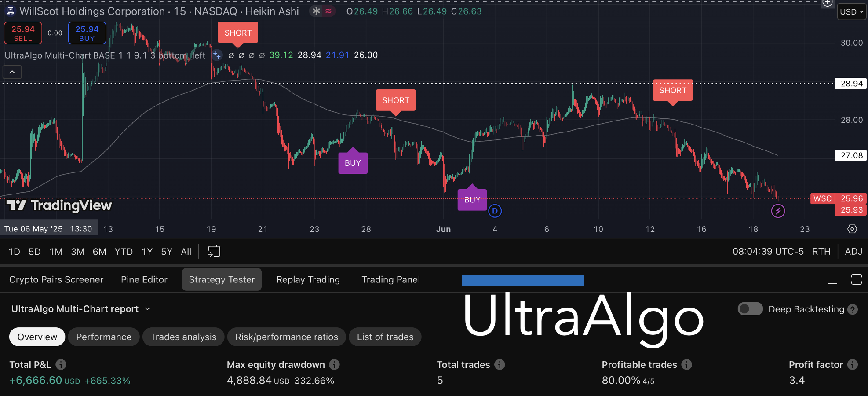Toggle RTH regular trading hours session
The width and height of the screenshot is (868, 396).
pos(821,252)
